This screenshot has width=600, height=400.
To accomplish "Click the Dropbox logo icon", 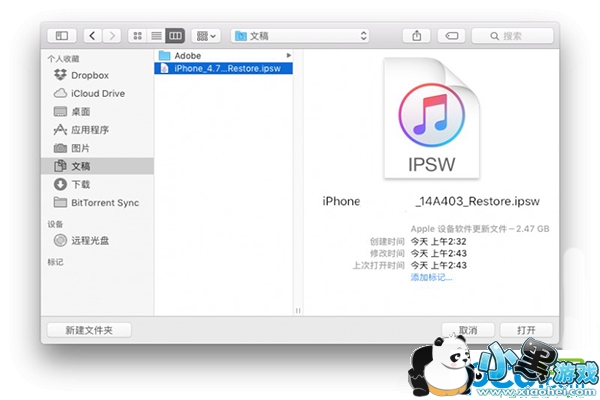I will (x=60, y=75).
